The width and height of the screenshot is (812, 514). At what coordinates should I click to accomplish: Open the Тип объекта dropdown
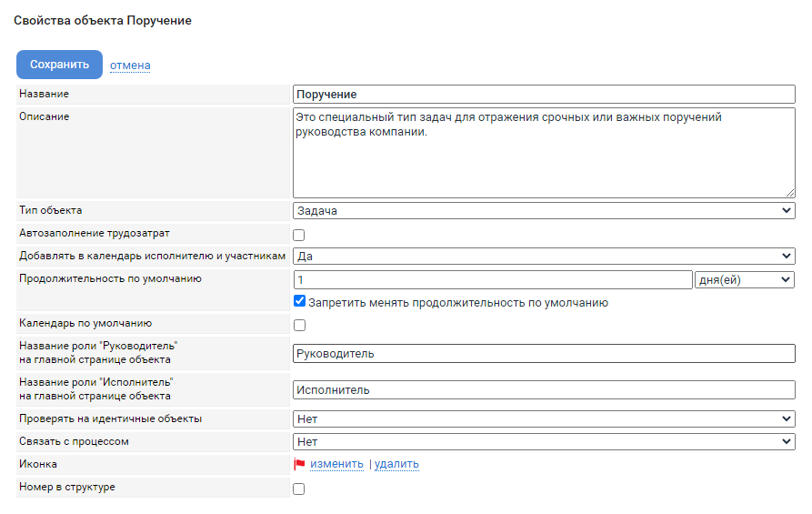544,211
